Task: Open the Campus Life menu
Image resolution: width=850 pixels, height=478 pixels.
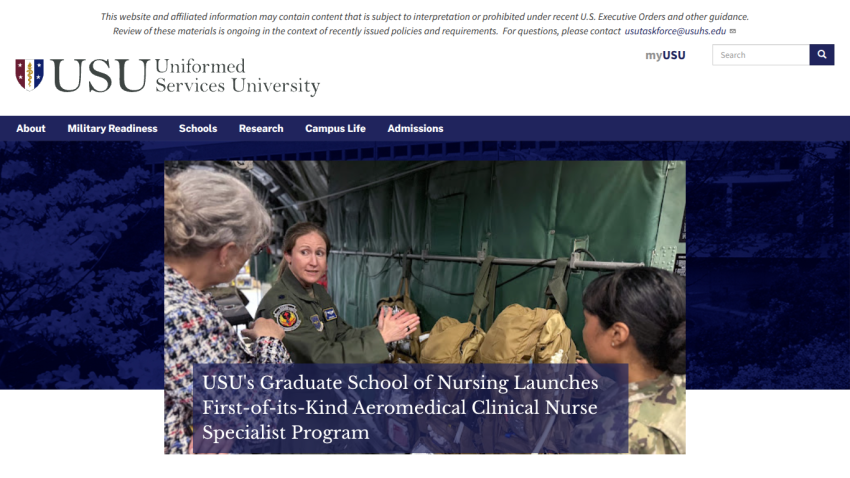Action: click(335, 128)
